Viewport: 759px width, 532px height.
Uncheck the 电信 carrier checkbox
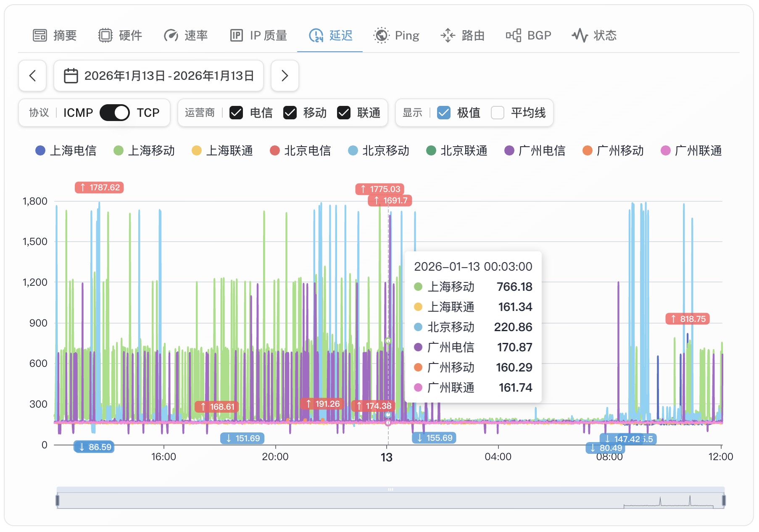pos(236,113)
